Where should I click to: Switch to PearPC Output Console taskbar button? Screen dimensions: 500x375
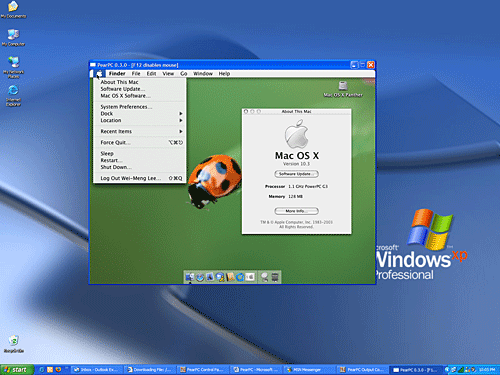(x=364, y=370)
